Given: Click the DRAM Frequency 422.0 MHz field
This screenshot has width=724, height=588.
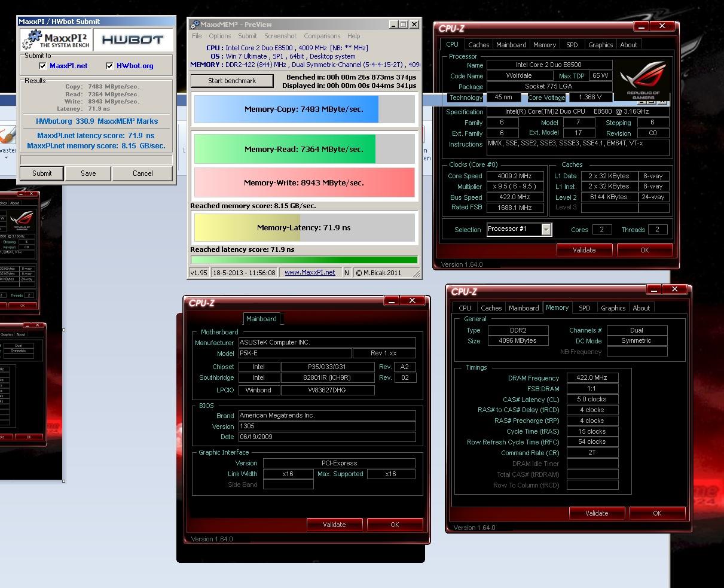Looking at the screenshot, I should [592, 378].
